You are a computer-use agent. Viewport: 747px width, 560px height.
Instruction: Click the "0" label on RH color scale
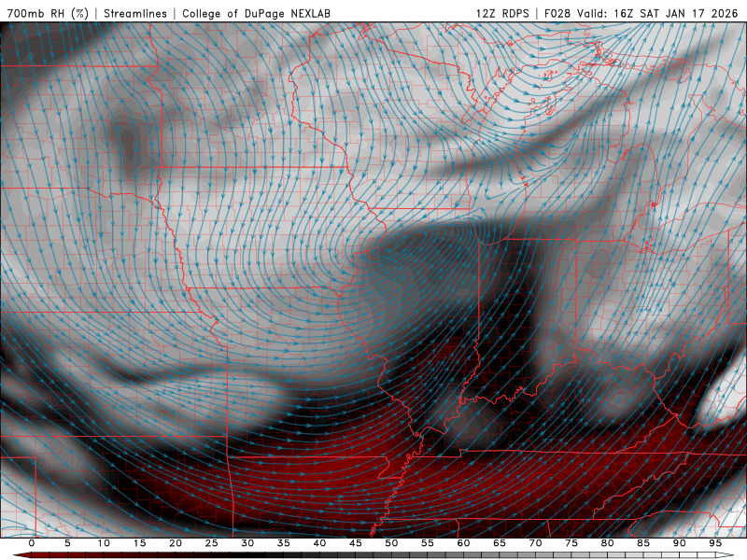coord(32,543)
